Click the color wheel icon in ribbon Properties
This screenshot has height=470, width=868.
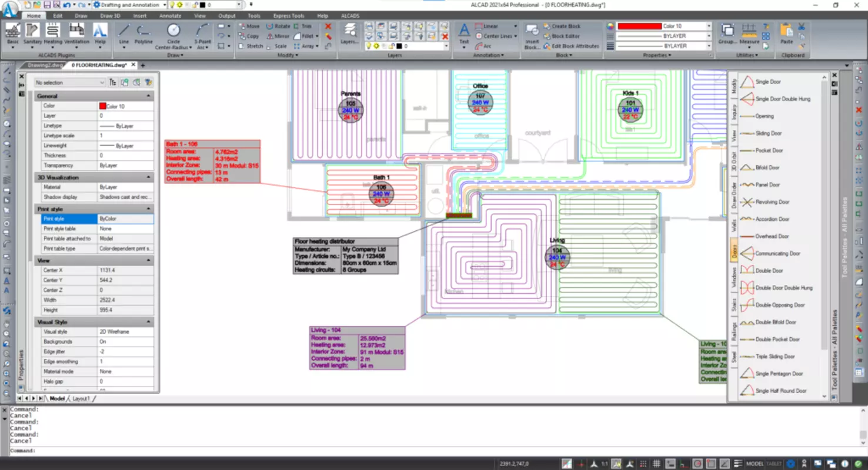coord(610,26)
